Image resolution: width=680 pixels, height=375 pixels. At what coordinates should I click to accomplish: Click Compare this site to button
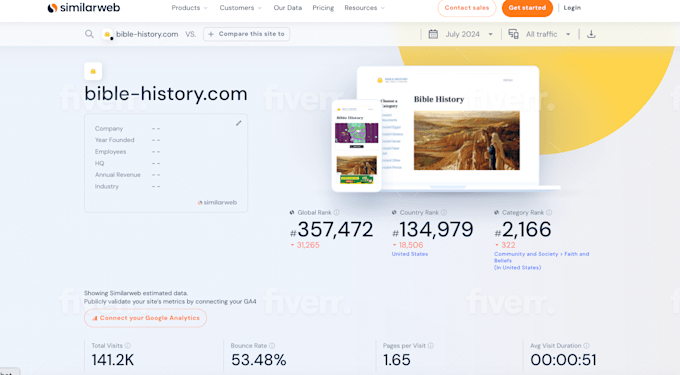[x=246, y=34]
